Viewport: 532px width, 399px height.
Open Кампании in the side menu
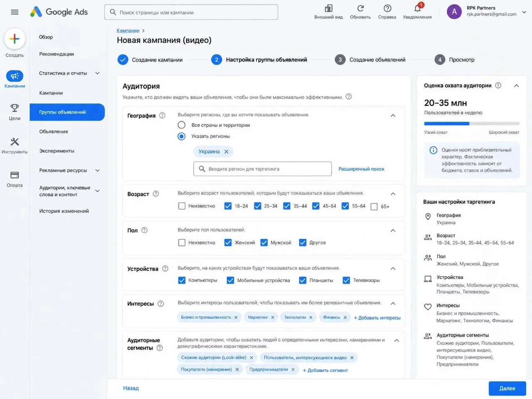tap(51, 93)
